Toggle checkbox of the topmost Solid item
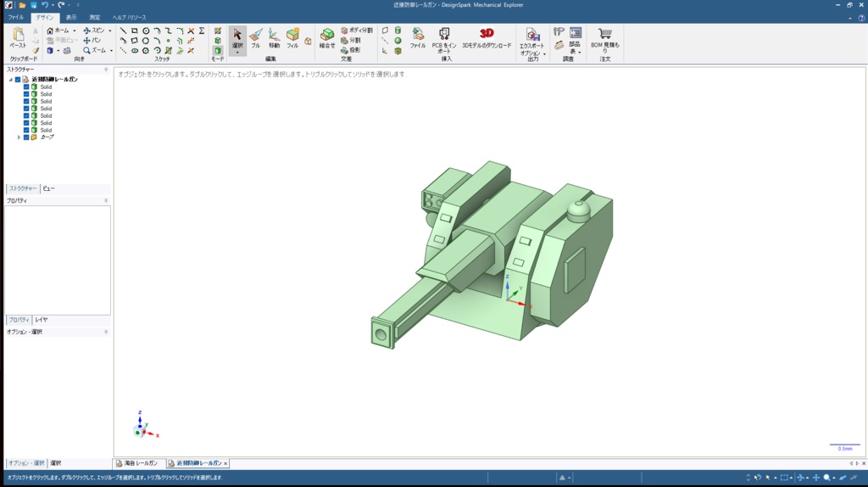The height and width of the screenshot is (487, 868). point(26,87)
